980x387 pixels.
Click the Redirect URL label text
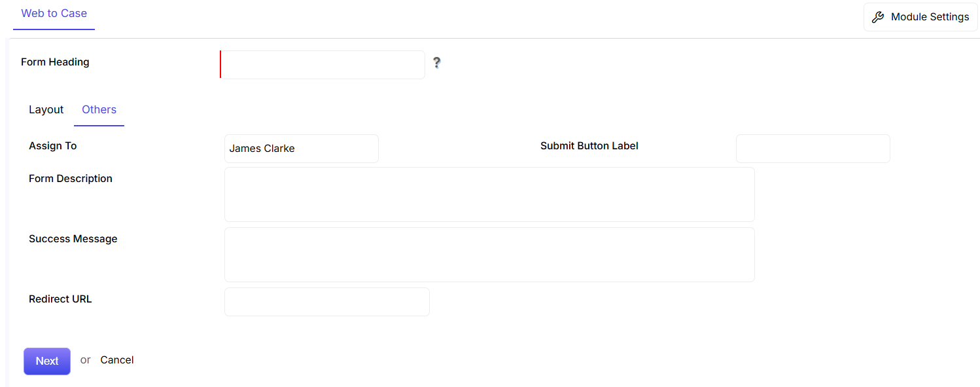(x=60, y=299)
